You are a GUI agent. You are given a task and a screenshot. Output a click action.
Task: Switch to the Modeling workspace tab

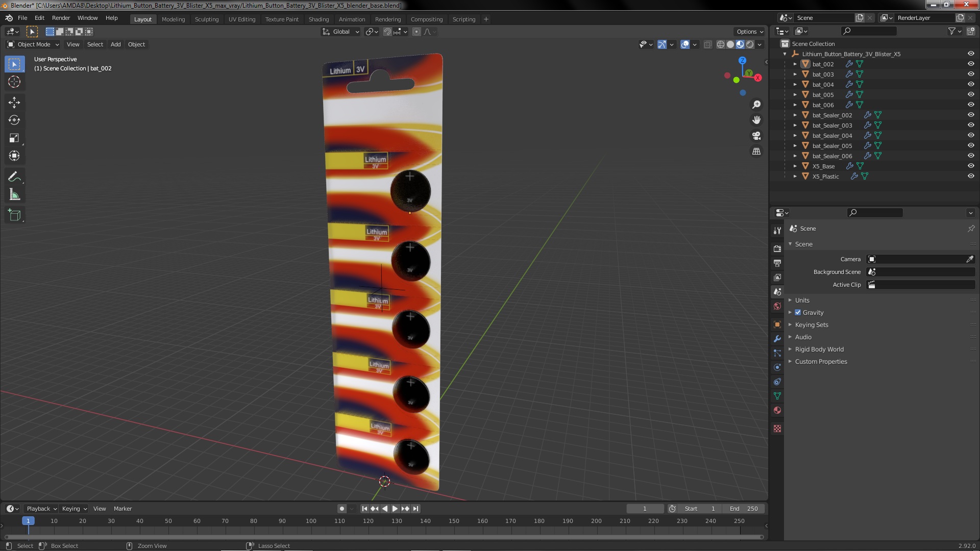173,19
